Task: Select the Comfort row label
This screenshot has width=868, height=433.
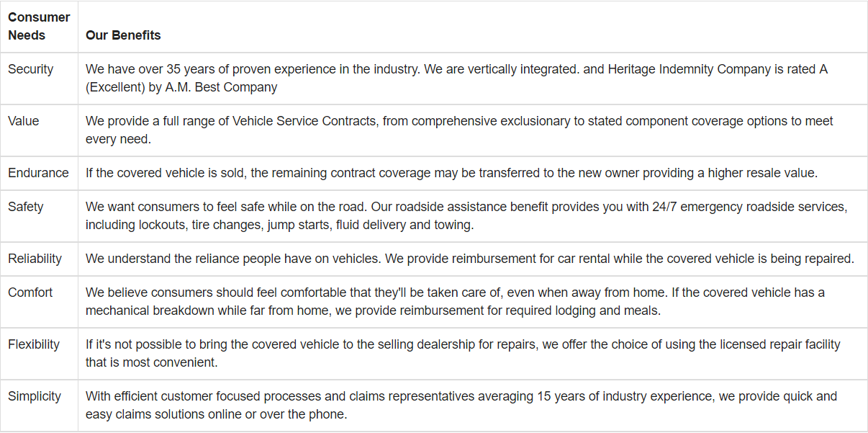Action: tap(30, 293)
